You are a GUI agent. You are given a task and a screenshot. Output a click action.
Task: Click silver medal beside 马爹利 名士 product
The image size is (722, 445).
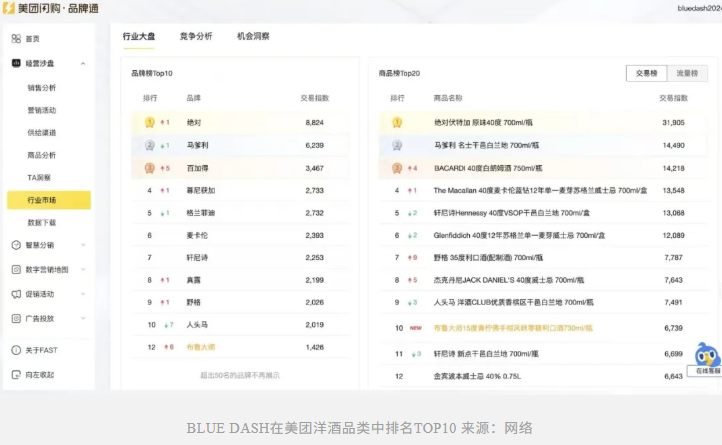(397, 145)
